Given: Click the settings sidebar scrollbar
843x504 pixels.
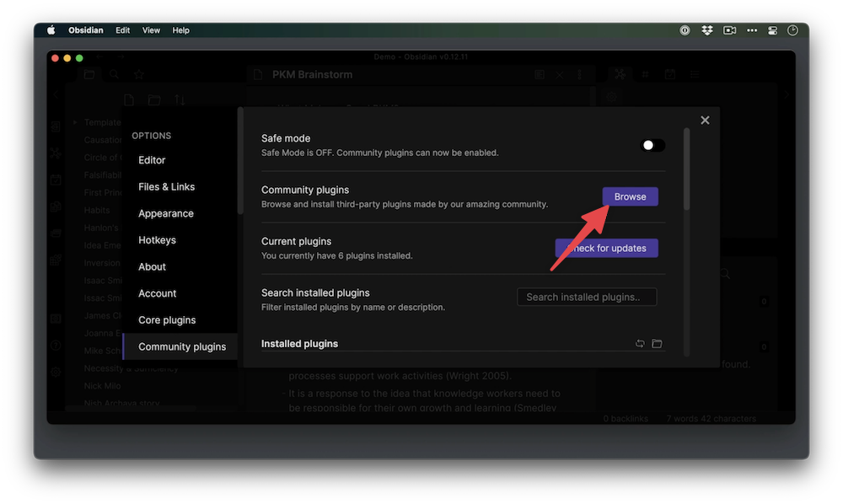Looking at the screenshot, I should pyautogui.click(x=240, y=161).
